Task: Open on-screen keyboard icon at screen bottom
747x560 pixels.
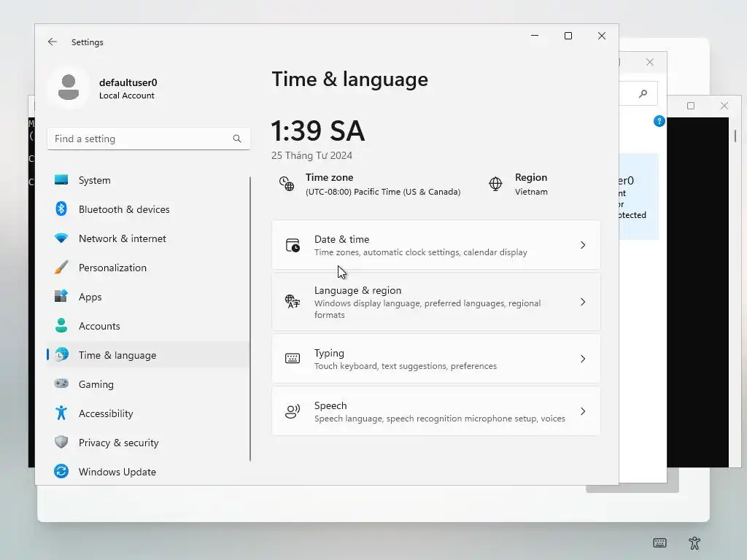Action: [659, 542]
